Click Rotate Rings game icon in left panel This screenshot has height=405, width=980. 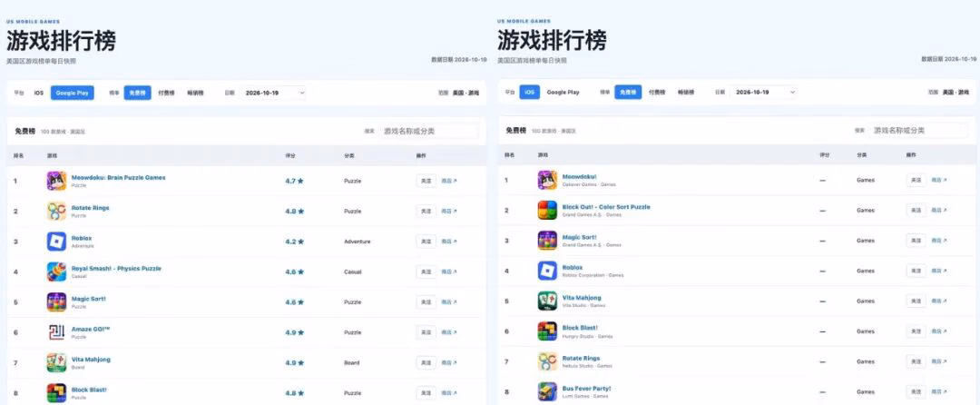(56, 212)
